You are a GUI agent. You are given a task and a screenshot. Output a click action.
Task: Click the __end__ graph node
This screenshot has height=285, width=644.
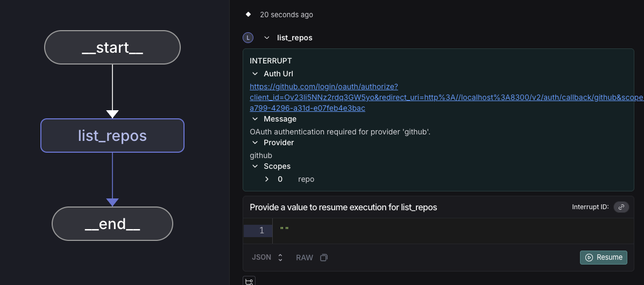(112, 224)
